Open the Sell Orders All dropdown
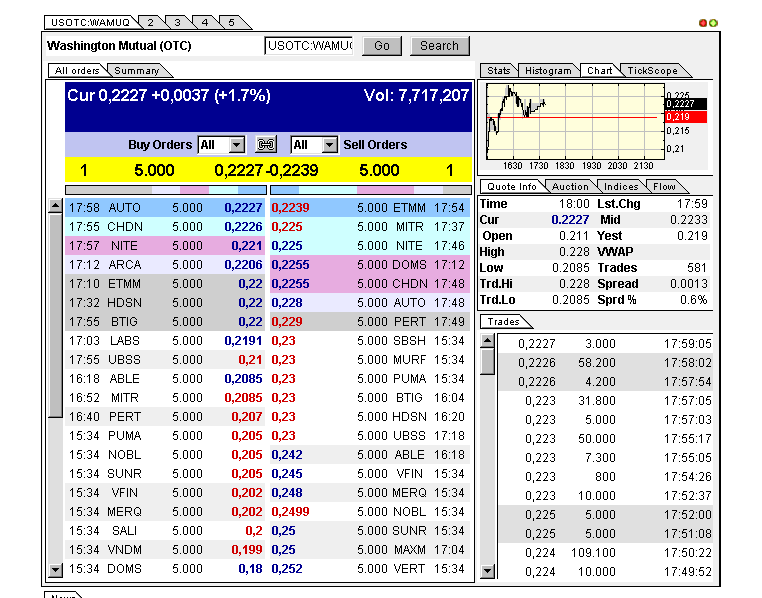The width and height of the screenshot is (762, 598). (x=314, y=145)
